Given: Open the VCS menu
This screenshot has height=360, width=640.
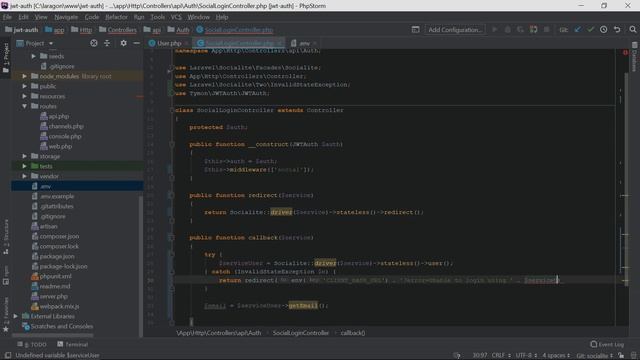Looking at the screenshot, I should tap(176, 17).
